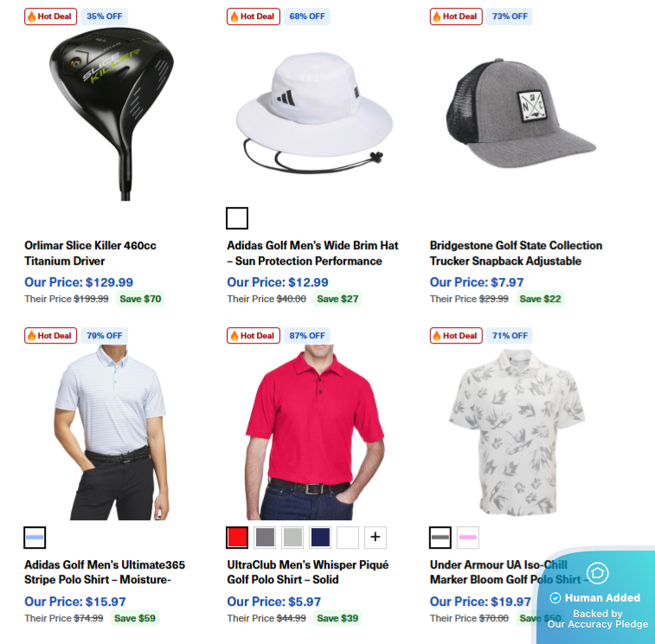
Task: Click the Human Added checkmark icon
Action: 555,598
